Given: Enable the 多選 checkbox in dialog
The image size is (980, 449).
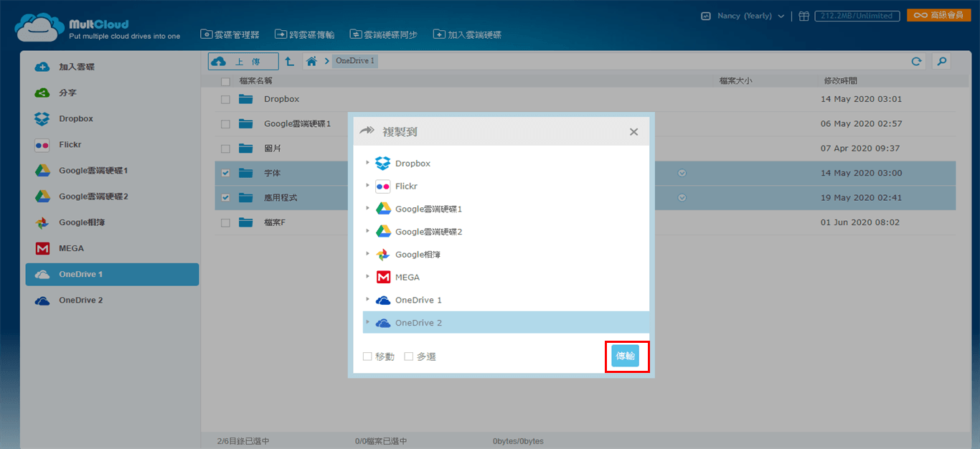Looking at the screenshot, I should (409, 356).
